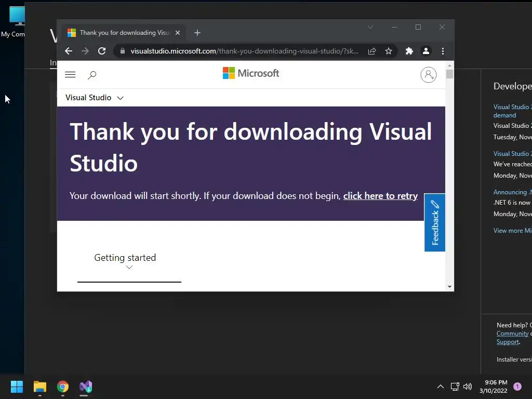Image resolution: width=532 pixels, height=399 pixels.
Task: Share this page icon in address bar
Action: click(x=372, y=51)
